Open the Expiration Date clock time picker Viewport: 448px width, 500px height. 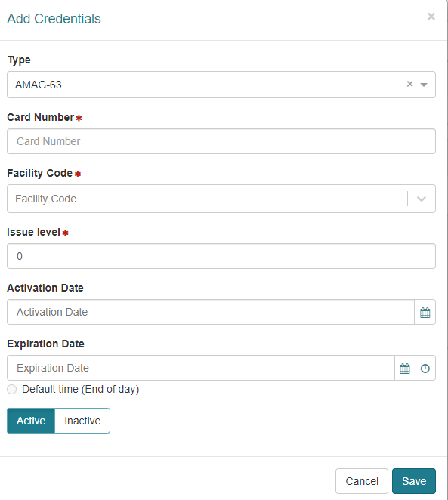coord(425,369)
